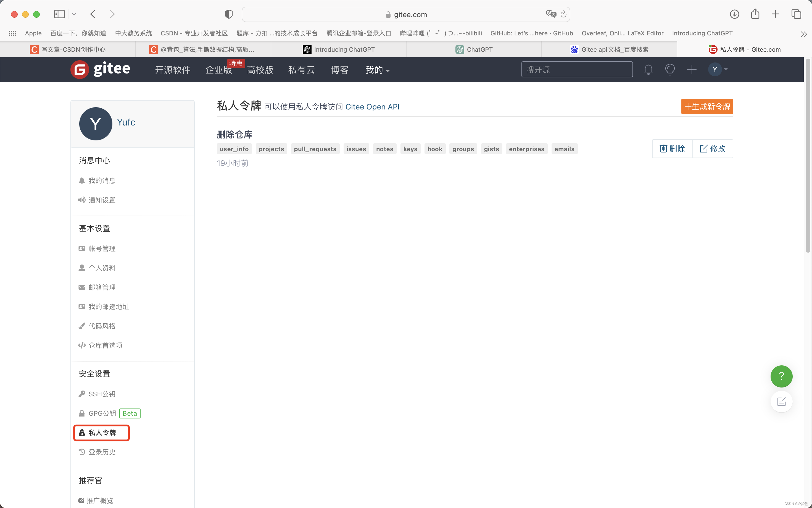Expand the 我的 navigation dropdown
The image size is (812, 508).
point(377,70)
